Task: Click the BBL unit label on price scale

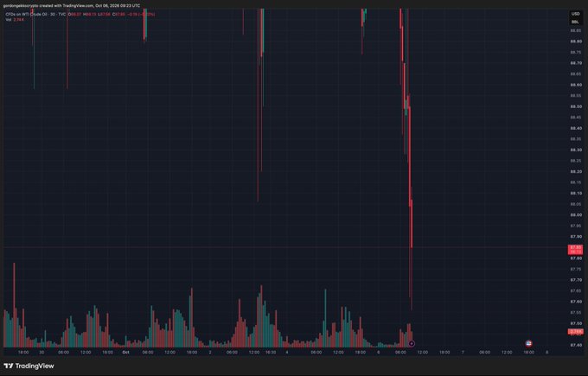Action: click(575, 22)
